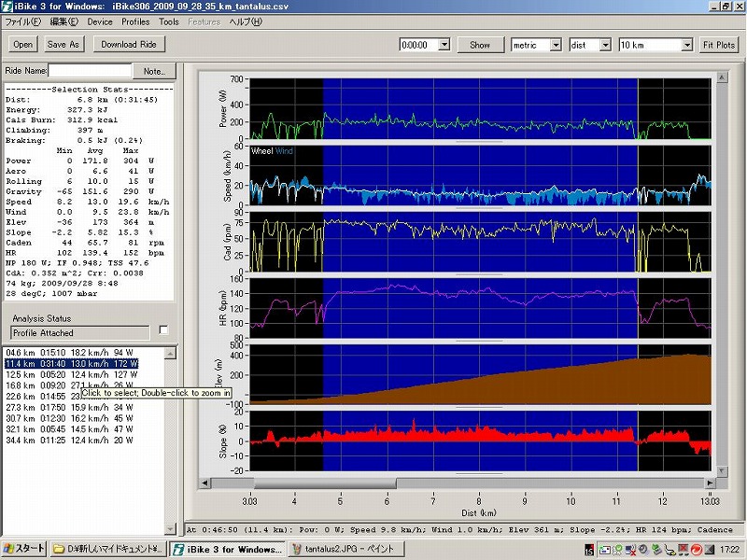The width and height of the screenshot is (747, 560).
Task: Open the 10 km range dropdown
Action: (x=686, y=45)
